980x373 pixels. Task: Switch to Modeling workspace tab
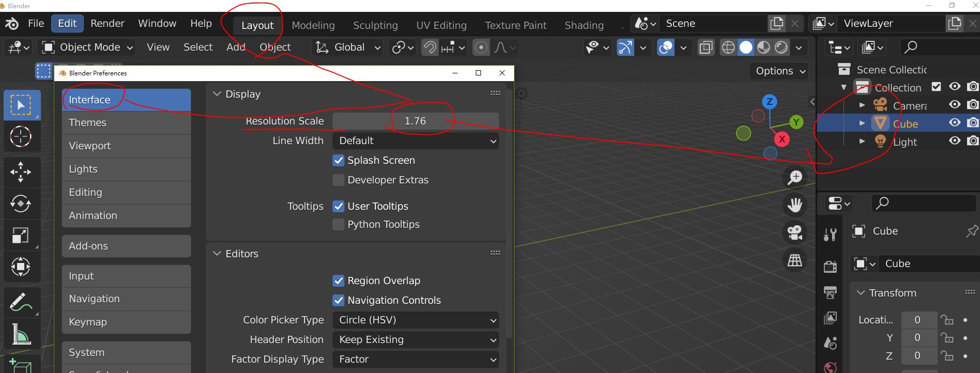click(x=313, y=25)
